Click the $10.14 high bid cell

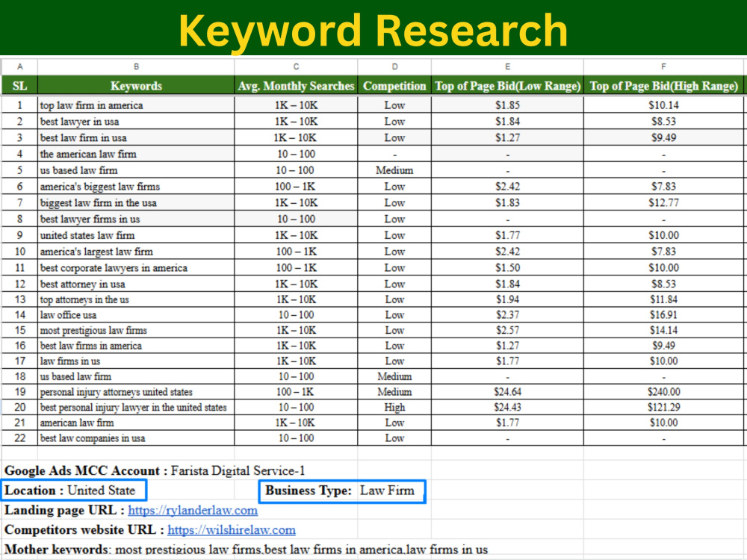coord(663,105)
